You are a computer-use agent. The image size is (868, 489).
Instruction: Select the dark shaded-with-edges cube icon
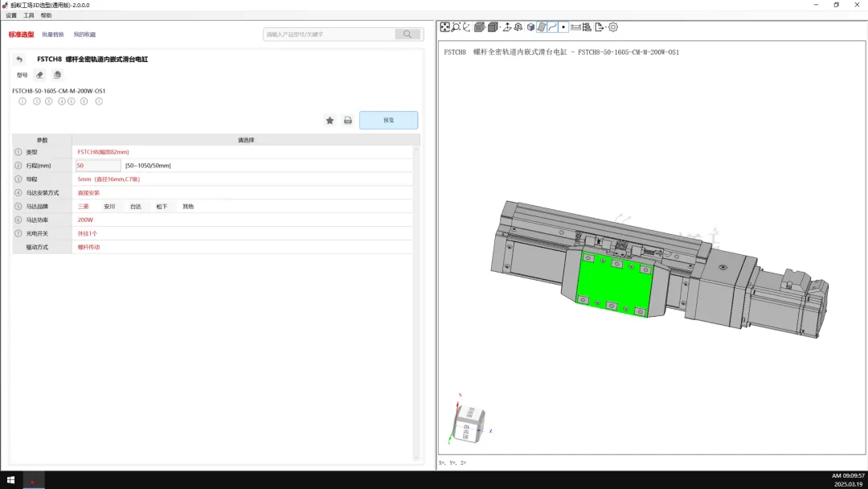[493, 27]
